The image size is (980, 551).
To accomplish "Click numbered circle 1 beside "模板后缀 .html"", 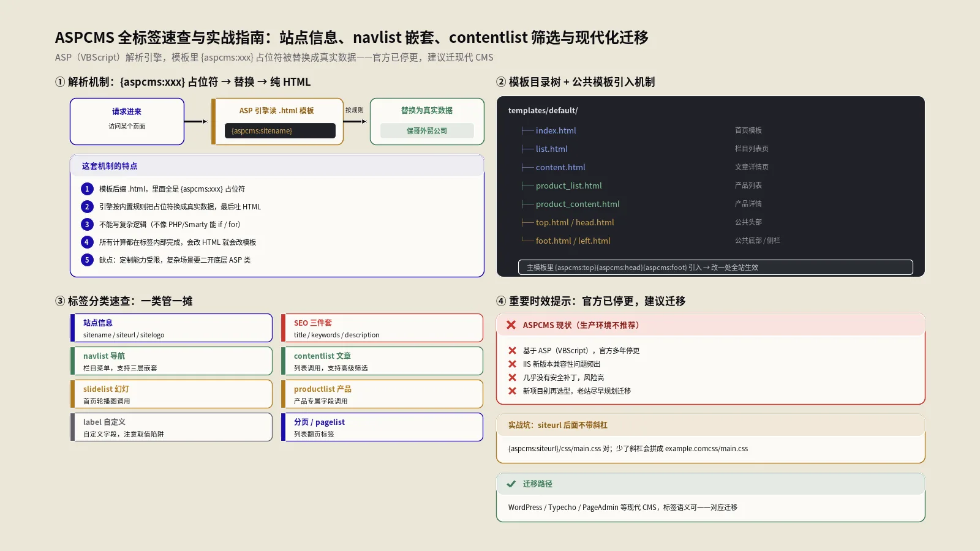I will [x=87, y=189].
